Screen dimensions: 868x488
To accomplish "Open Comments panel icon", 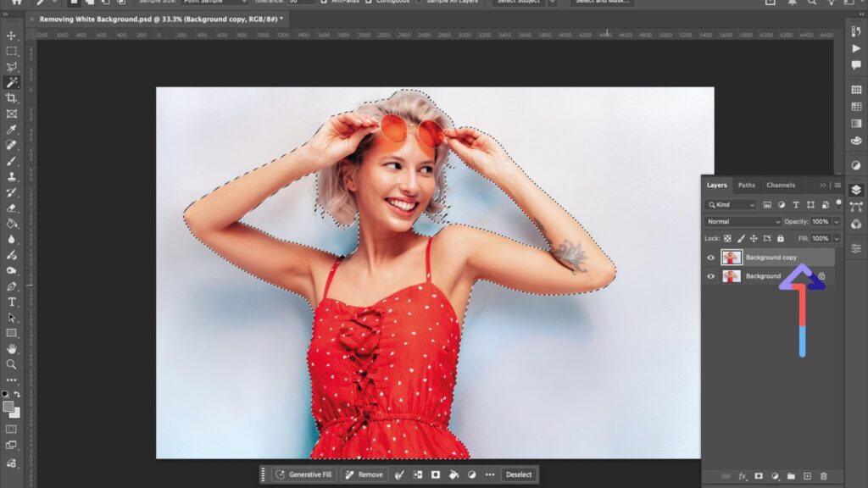I will (856, 65).
